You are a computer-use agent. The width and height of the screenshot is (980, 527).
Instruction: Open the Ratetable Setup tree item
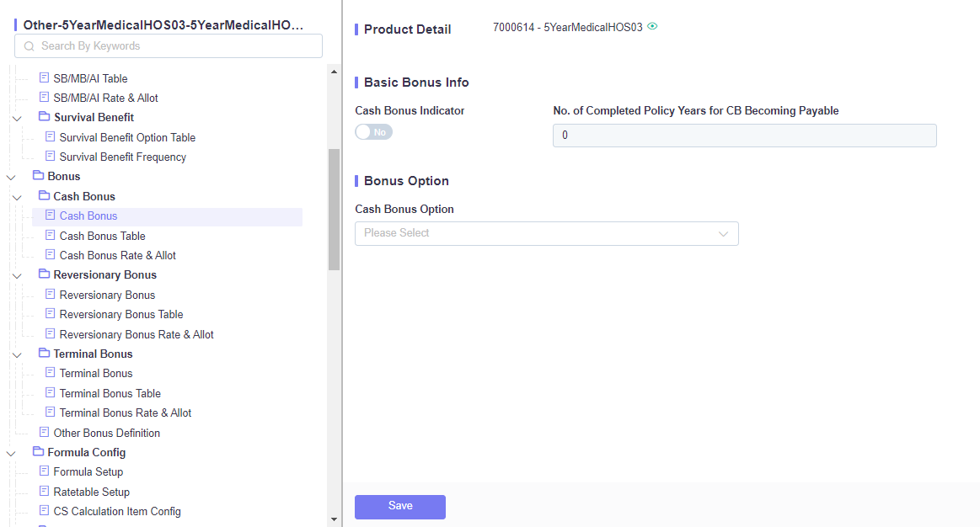91,492
